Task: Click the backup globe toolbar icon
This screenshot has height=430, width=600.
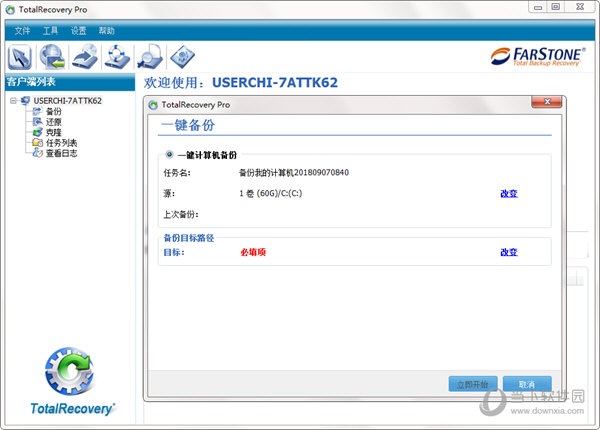Action: pos(52,57)
